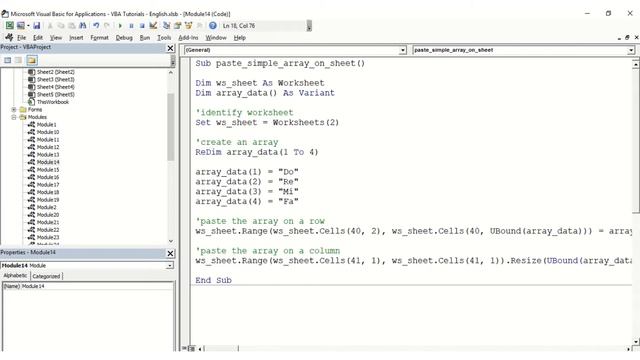The height and width of the screenshot is (360, 640).
Task: Click View Code icon in Project pane
Action: point(7,60)
